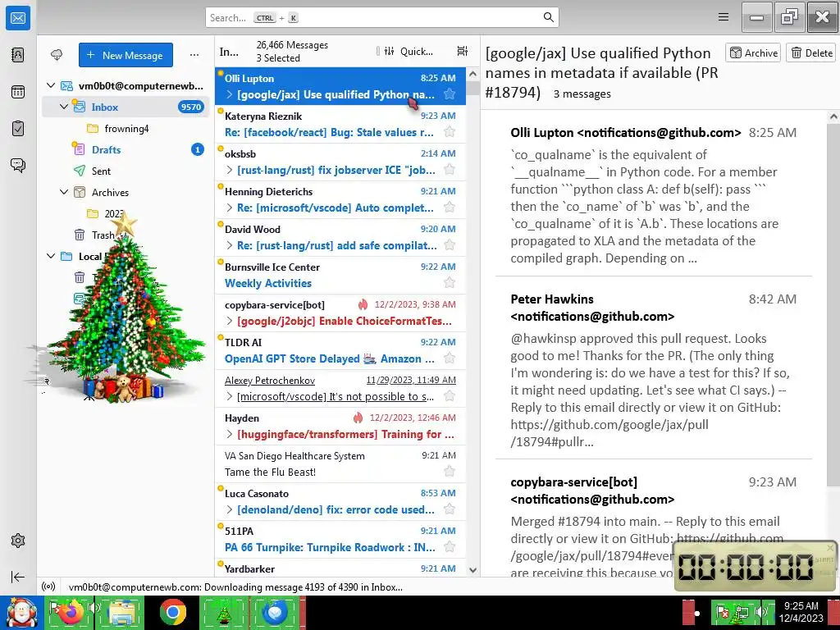Expand the copybara-service j2objc thread
The height and width of the screenshot is (630, 840).
(x=230, y=321)
